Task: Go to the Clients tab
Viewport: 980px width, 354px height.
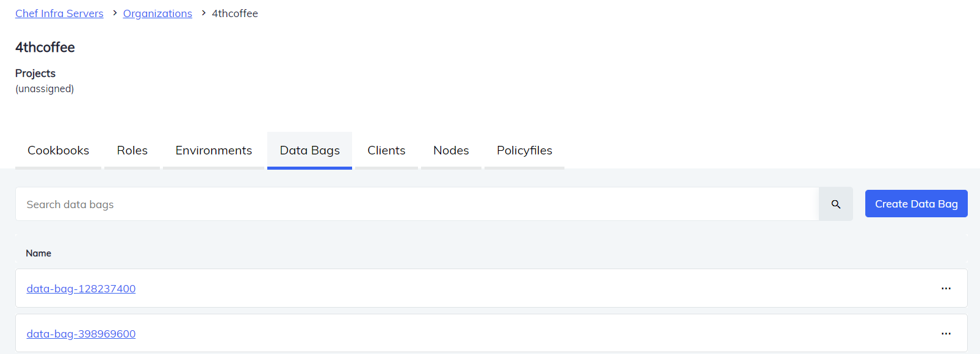Action: (386, 151)
